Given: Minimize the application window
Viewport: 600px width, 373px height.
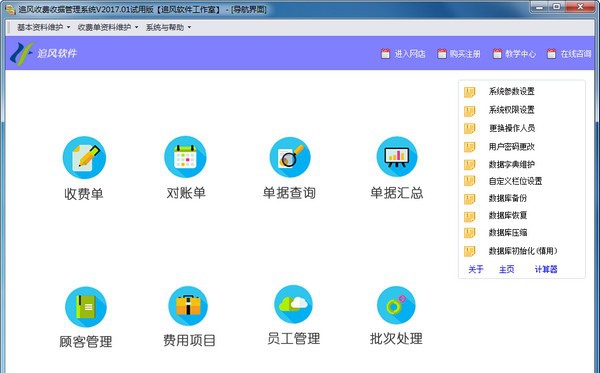Looking at the screenshot, I should (x=539, y=7).
